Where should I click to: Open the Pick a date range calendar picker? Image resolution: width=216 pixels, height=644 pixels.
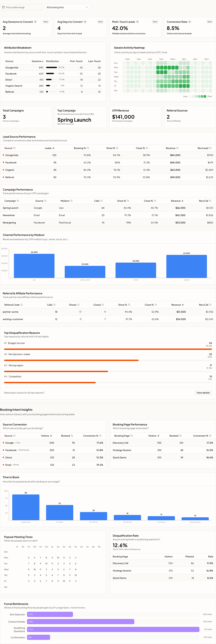[21, 7]
